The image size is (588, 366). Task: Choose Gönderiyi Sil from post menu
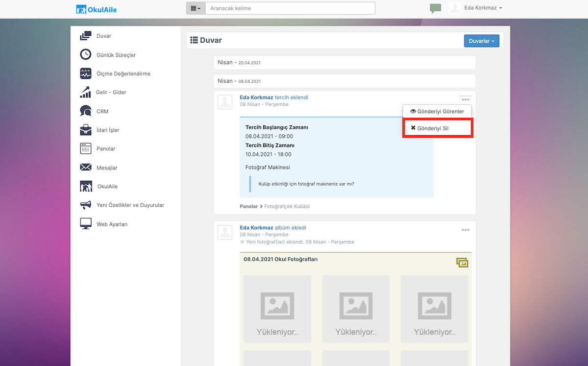coord(437,128)
